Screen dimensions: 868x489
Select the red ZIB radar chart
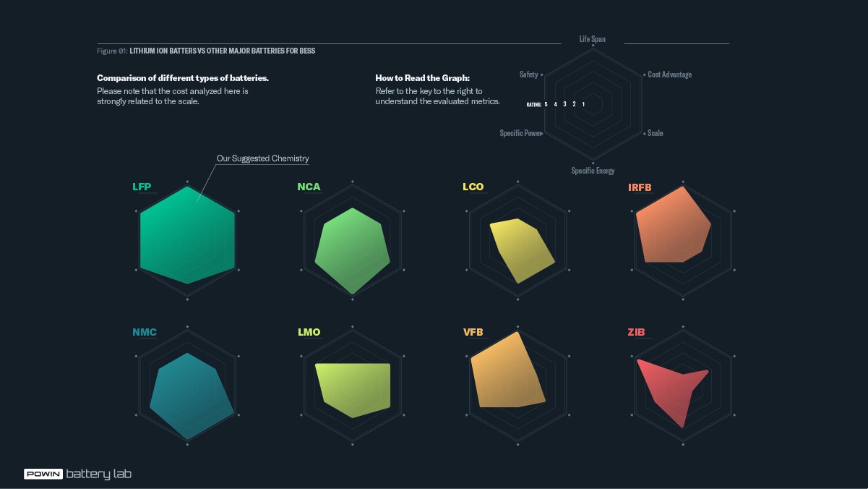pos(671,391)
